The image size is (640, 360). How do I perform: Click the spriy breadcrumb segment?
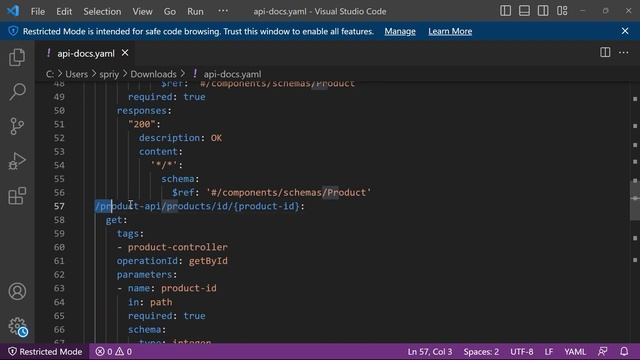(x=109, y=74)
